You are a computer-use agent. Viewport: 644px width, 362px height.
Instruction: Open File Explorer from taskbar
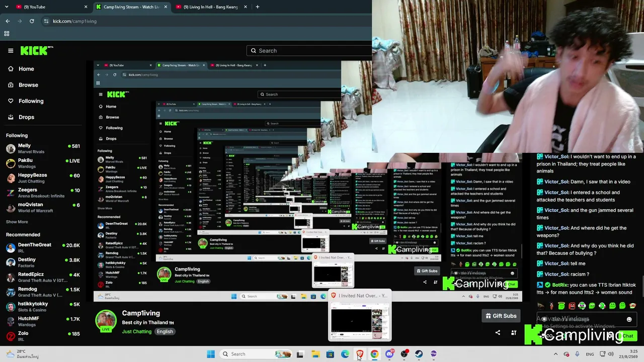pyautogui.click(x=315, y=354)
